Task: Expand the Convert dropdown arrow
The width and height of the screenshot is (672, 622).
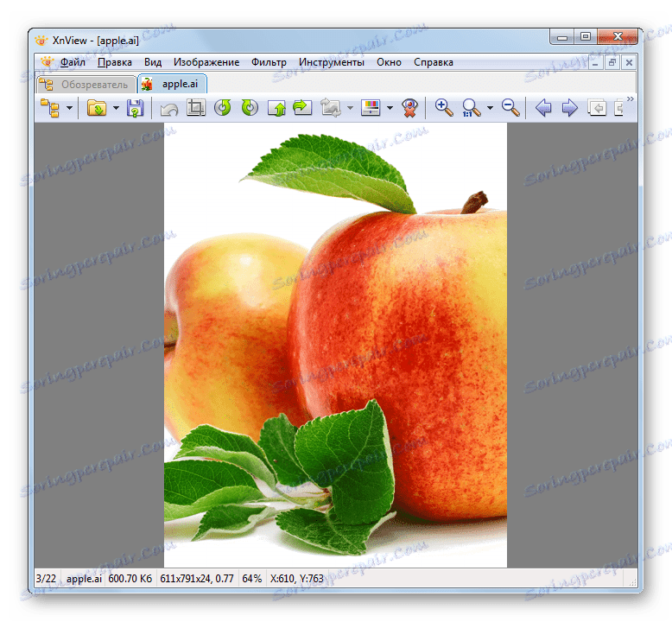Action: [x=350, y=108]
